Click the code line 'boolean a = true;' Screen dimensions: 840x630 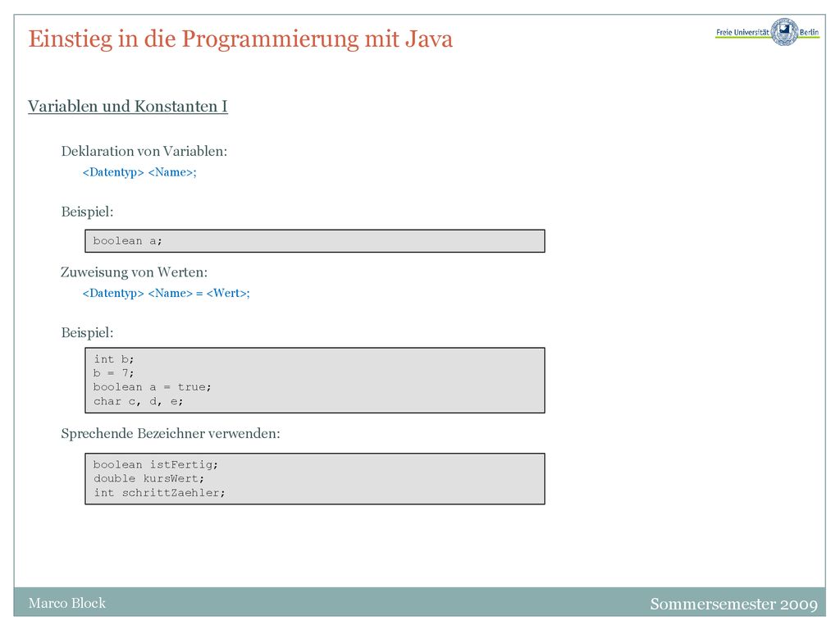click(153, 387)
